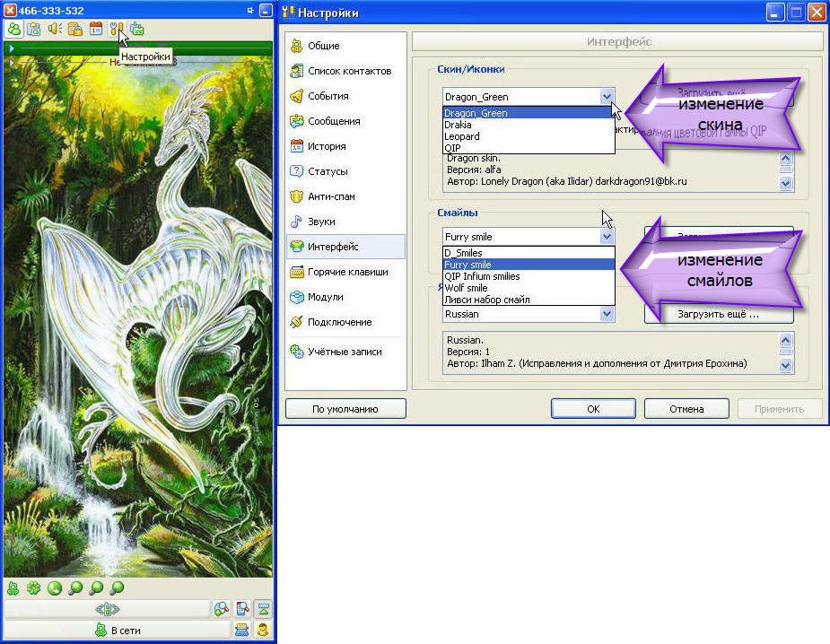Screen dimensions: 830x644
Task: Click the Отмена button
Action: [686, 409]
